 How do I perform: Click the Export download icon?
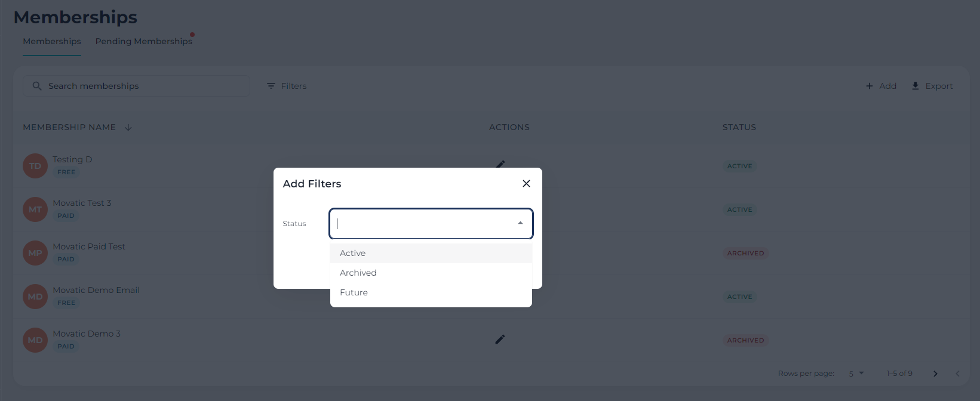[916, 86]
